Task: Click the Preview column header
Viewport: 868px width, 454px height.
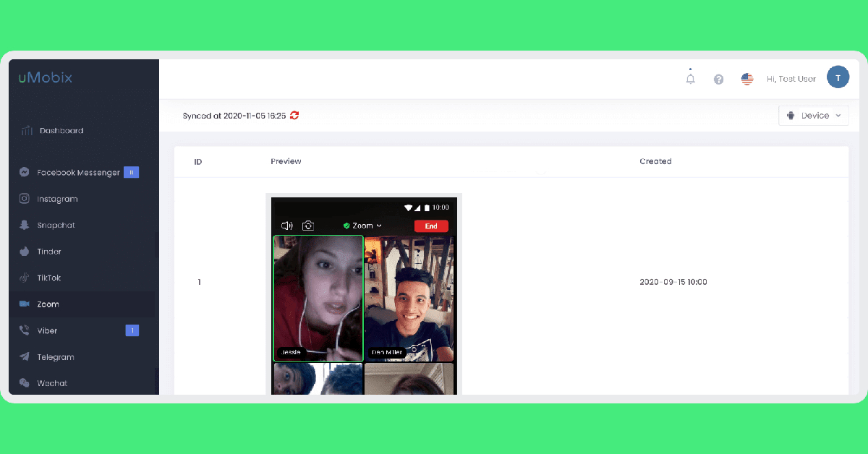Action: click(286, 161)
